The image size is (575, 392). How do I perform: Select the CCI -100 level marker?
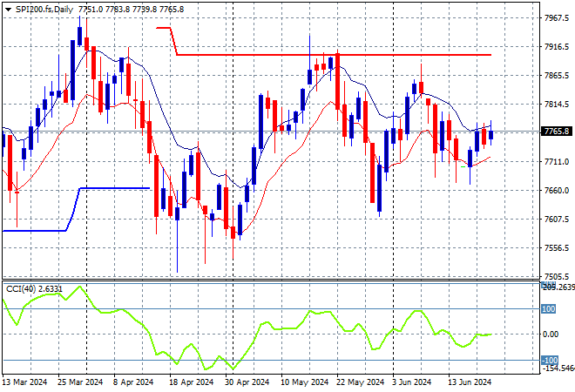[x=550, y=360]
